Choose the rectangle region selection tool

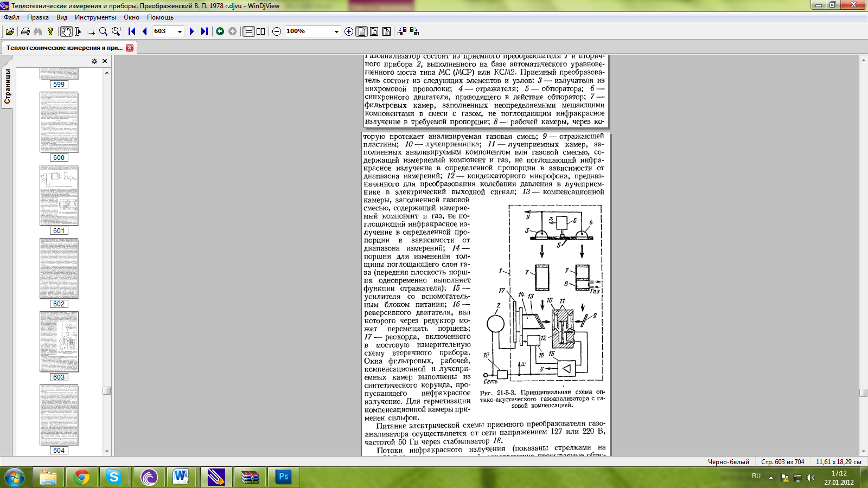[91, 31]
